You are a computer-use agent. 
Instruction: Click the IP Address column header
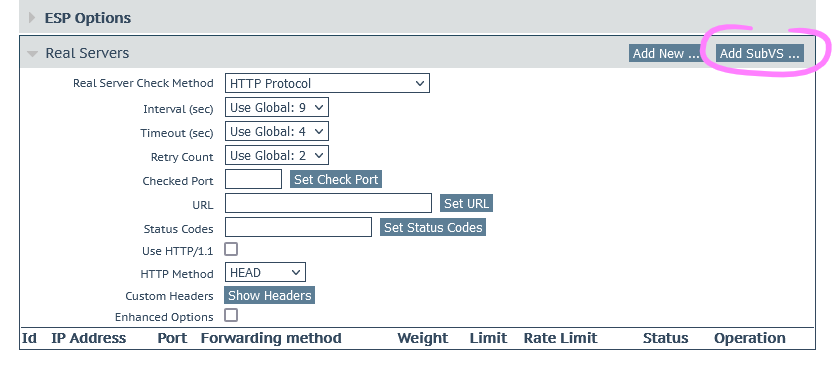[89, 338]
